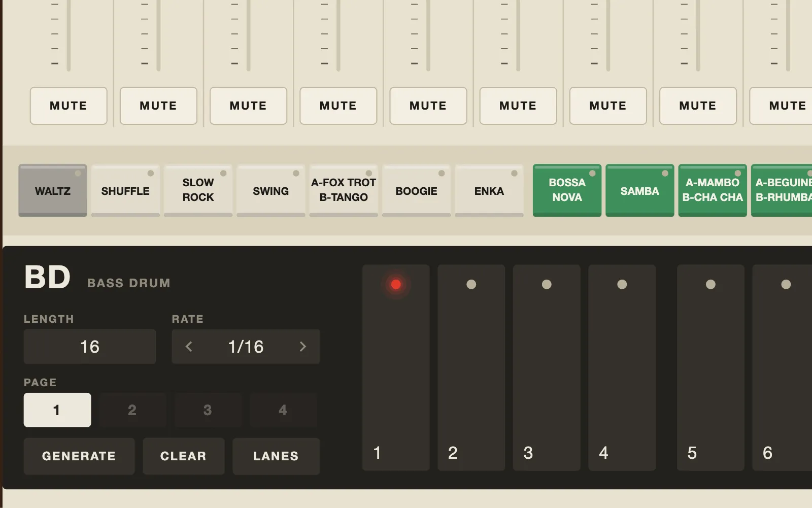812x508 pixels.
Task: Select A-FOX TROT B-TANGO rhythm
Action: click(x=344, y=191)
